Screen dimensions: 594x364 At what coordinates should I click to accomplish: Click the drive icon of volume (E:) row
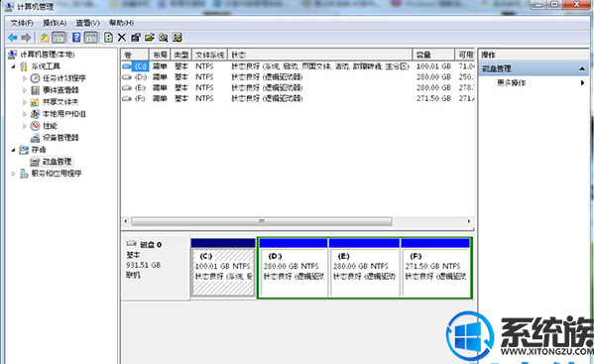click(x=127, y=88)
